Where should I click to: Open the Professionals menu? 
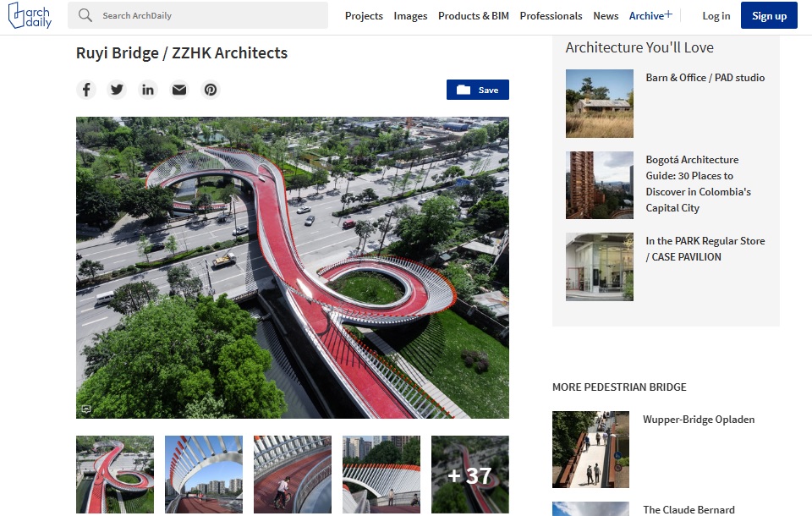pyautogui.click(x=551, y=16)
